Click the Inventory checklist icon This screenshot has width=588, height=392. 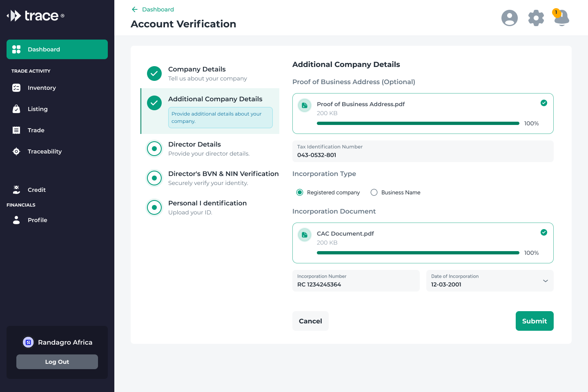[x=16, y=88]
